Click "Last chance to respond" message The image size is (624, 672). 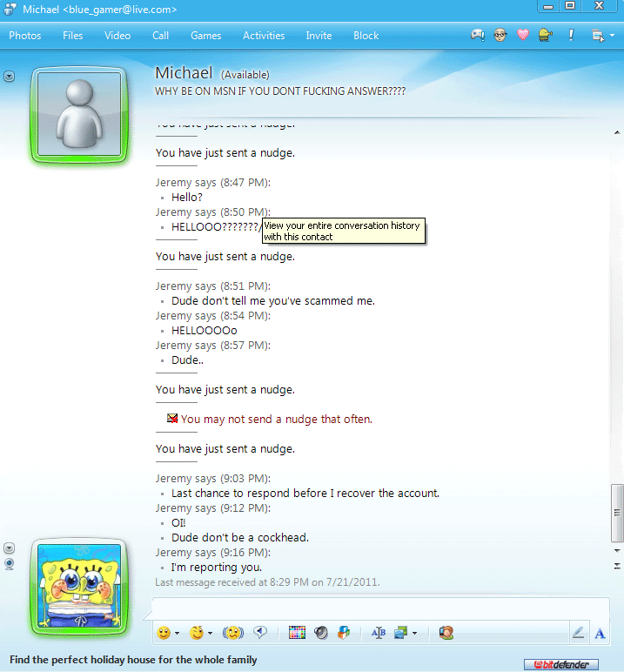(x=305, y=494)
